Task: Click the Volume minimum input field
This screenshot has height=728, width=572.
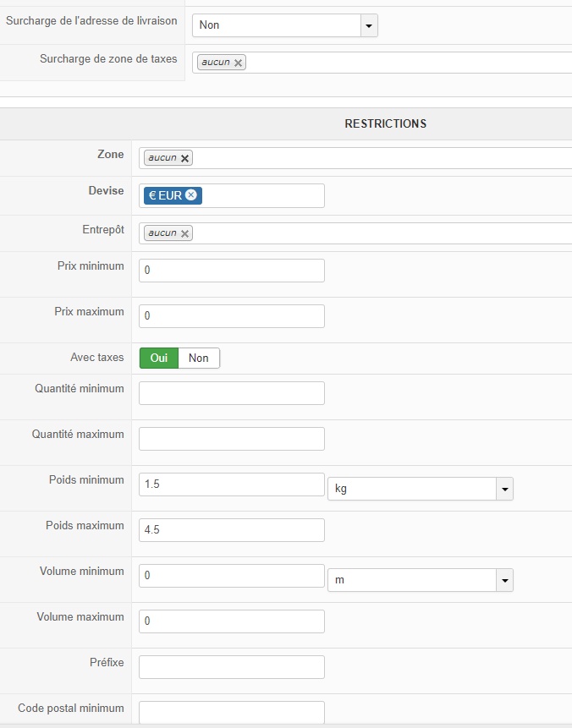Action: [231, 576]
